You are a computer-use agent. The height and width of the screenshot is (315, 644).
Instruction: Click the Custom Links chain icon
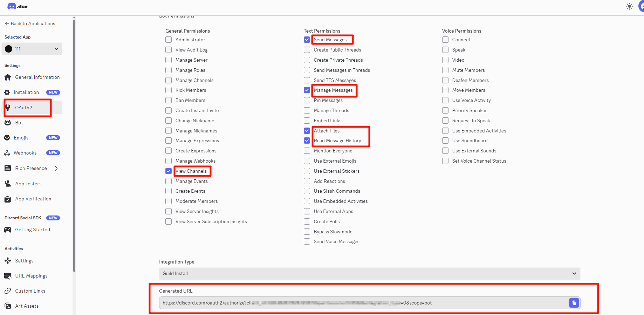(8, 291)
